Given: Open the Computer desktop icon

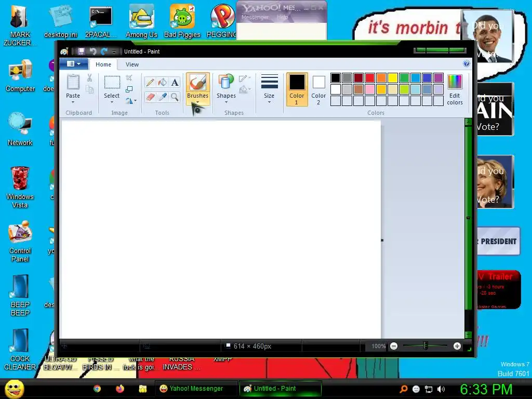Looking at the screenshot, I should [20, 76].
